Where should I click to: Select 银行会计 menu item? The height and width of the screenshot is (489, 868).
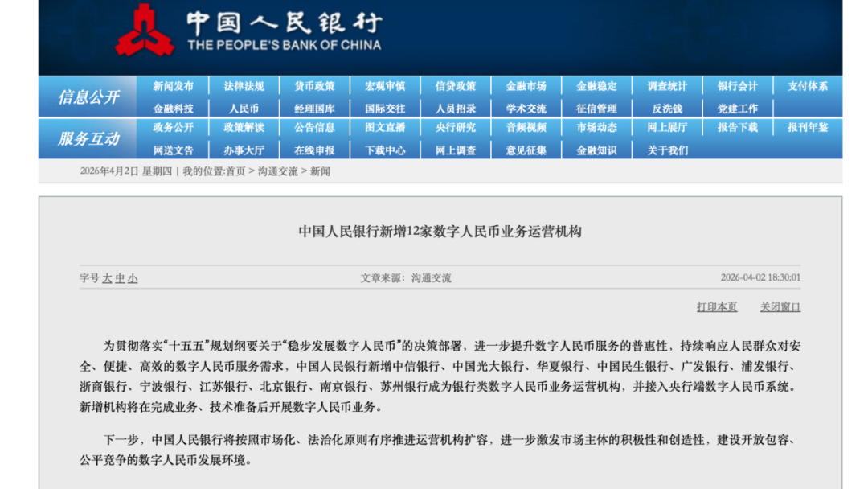(x=737, y=86)
